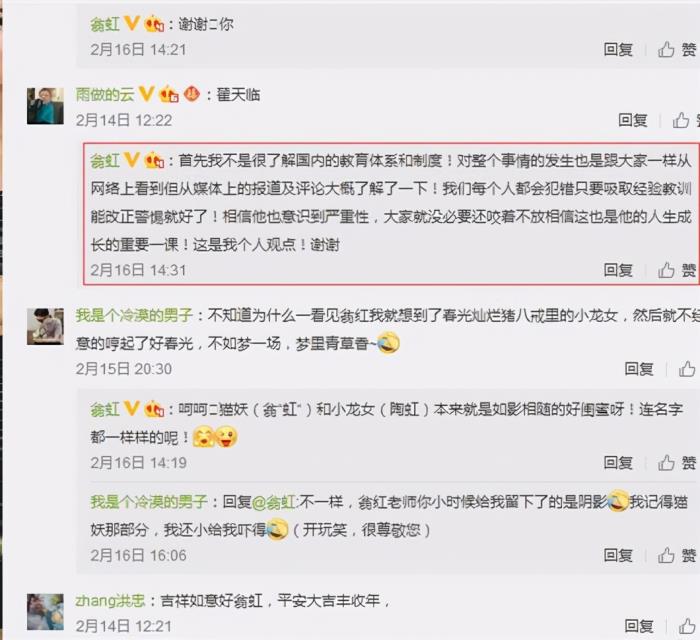Reply to the 2月15日 20:30 comment
This screenshot has width=700, height=640.
click(x=639, y=369)
